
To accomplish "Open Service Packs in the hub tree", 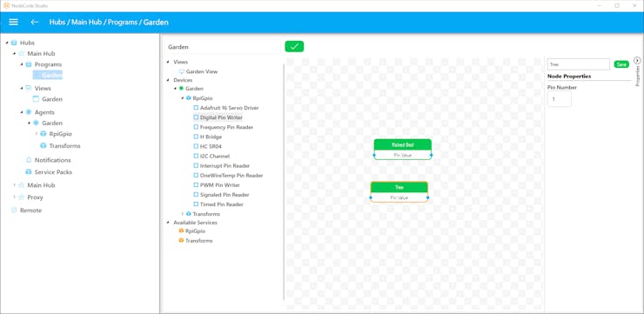I will tap(53, 172).
